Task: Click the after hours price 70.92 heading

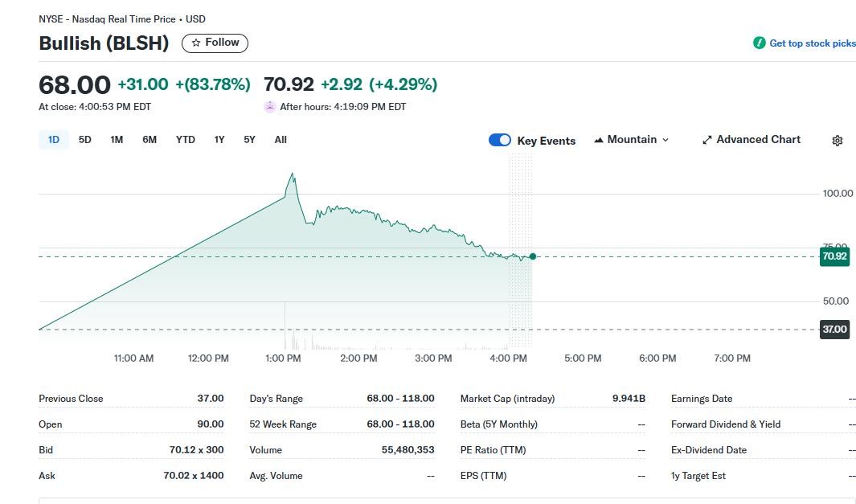Action: pyautogui.click(x=289, y=84)
